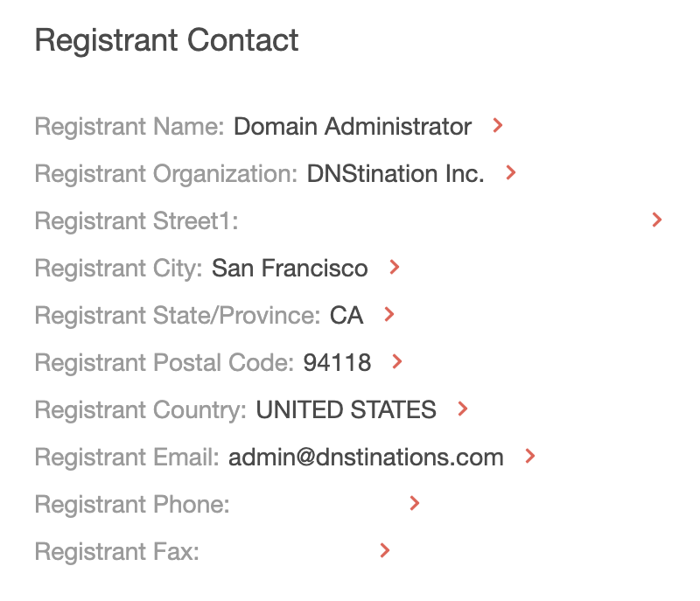700x601 pixels.
Task: Click the Registrant Contact heading
Action: (x=166, y=40)
